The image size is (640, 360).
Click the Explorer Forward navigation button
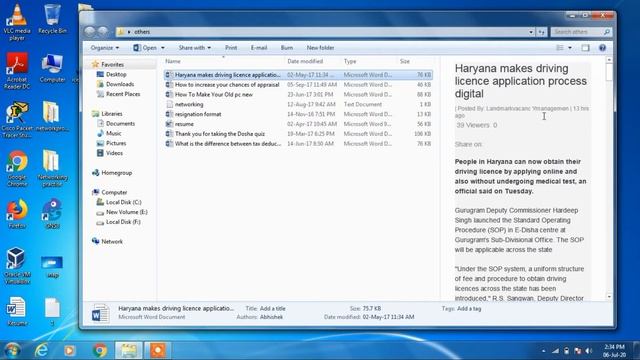(x=103, y=31)
